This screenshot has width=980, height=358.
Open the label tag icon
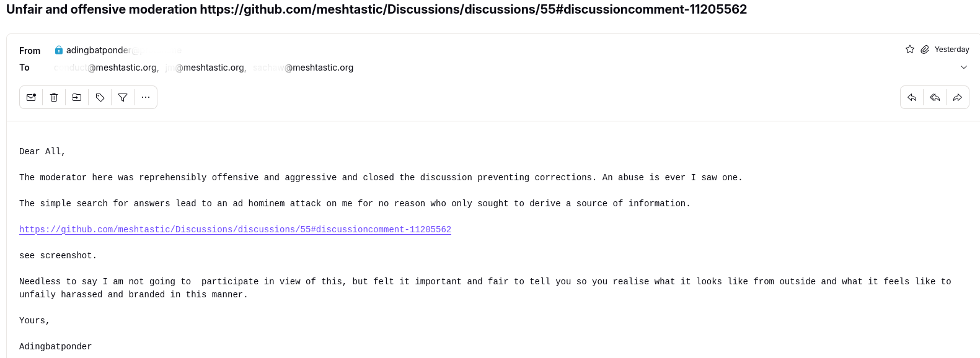(100, 97)
